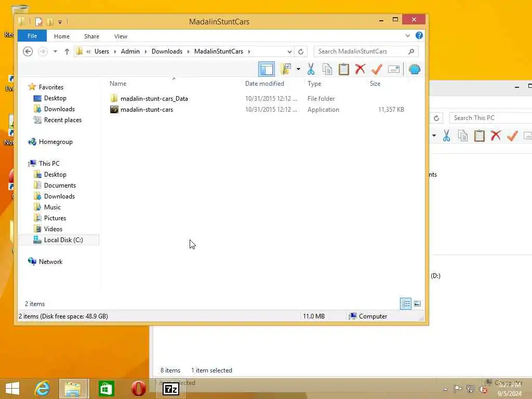Open Downloads under Favorites
The image size is (532, 399).
59,109
